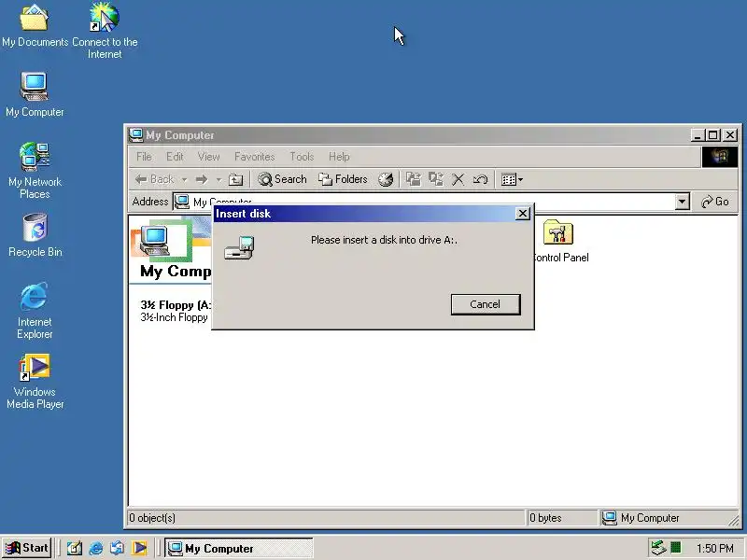The width and height of the screenshot is (747, 560).
Task: Open the File menu
Action: [144, 157]
